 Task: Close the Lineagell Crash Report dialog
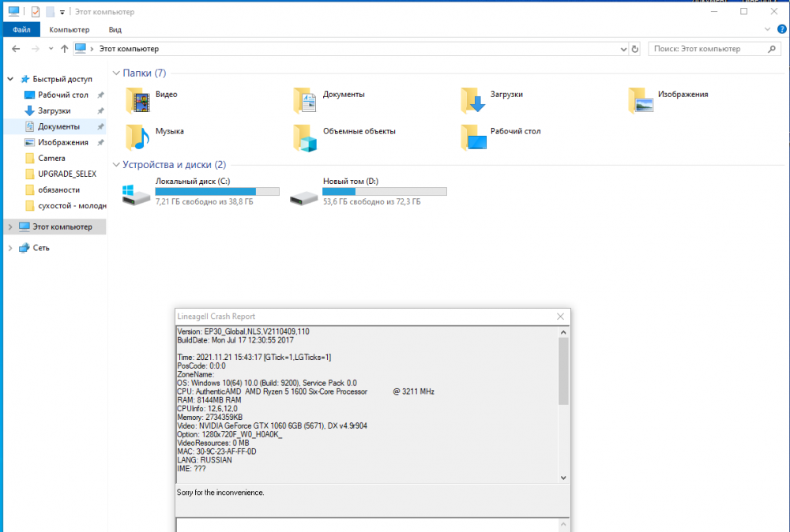[560, 317]
